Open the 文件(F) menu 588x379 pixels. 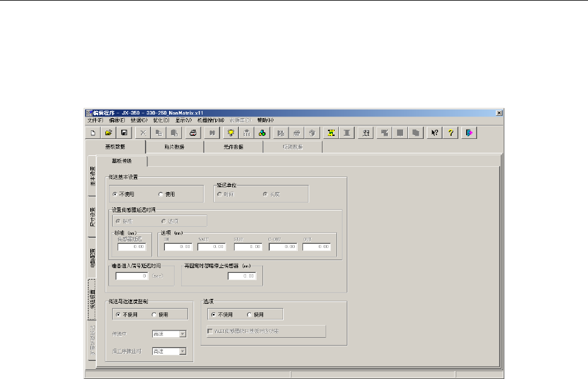(95, 121)
